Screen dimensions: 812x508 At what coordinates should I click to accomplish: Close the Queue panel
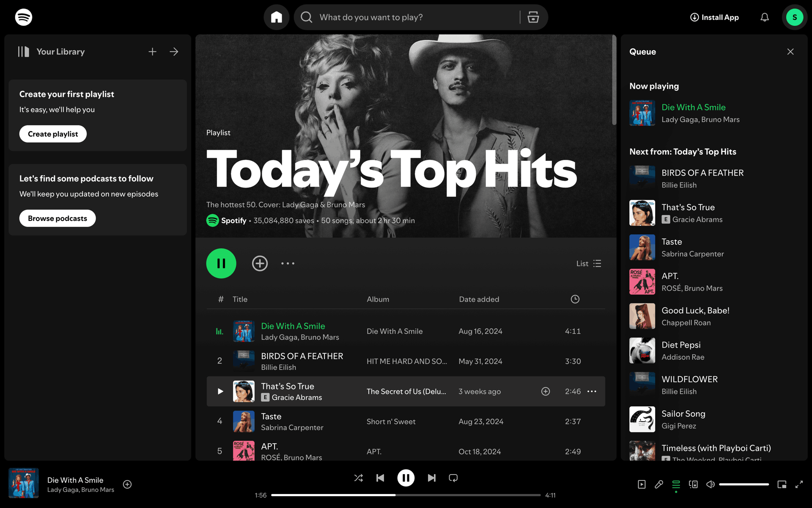pyautogui.click(x=790, y=52)
